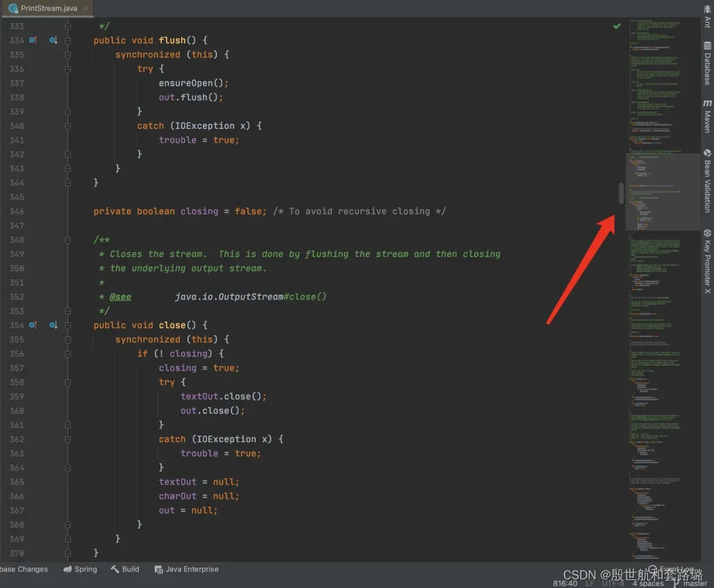Open the Database tool window
Image resolution: width=714 pixels, height=588 pixels.
(x=707, y=63)
